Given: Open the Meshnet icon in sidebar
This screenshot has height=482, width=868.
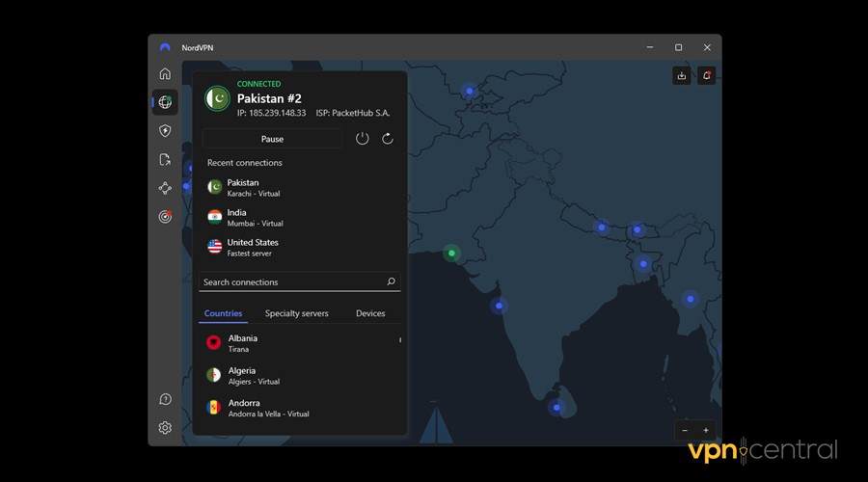Looking at the screenshot, I should 165,188.
